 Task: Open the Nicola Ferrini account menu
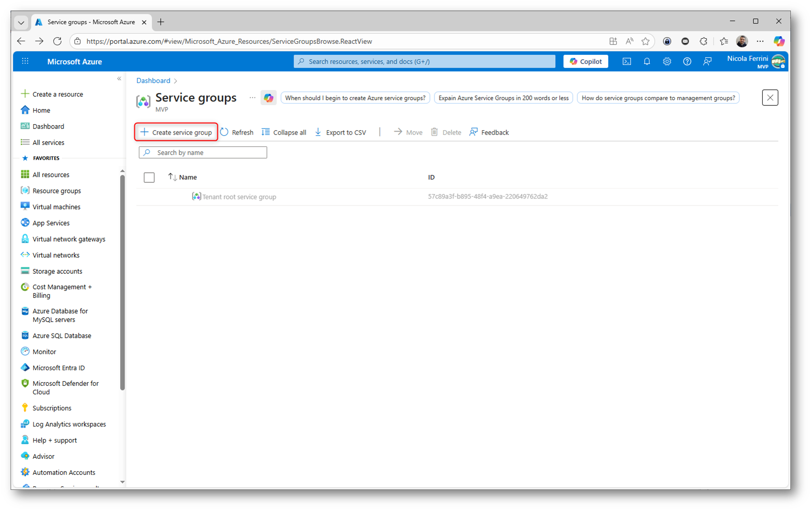click(x=756, y=61)
